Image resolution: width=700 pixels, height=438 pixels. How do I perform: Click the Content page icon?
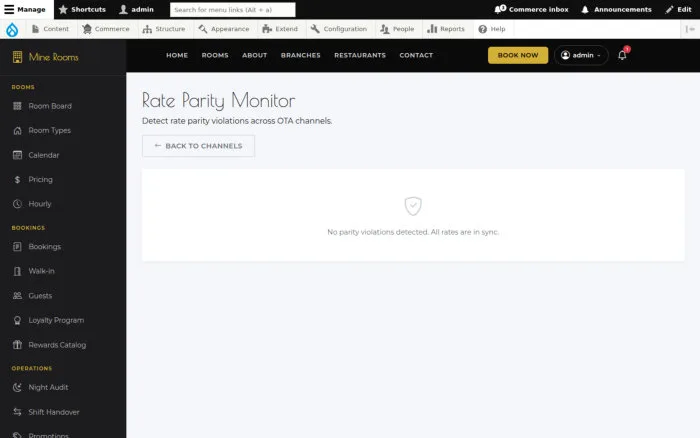coord(36,29)
